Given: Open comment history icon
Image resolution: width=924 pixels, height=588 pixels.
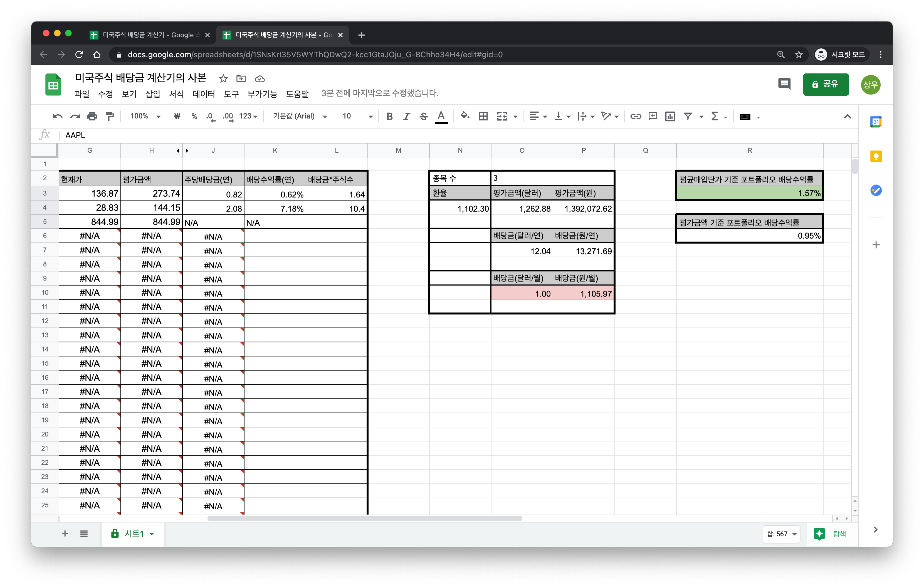Looking at the screenshot, I should 784,84.
